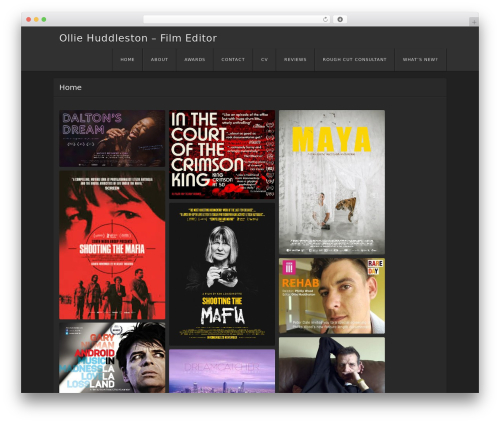Open the Gary Numan Android in La La Land poster

coord(112,358)
